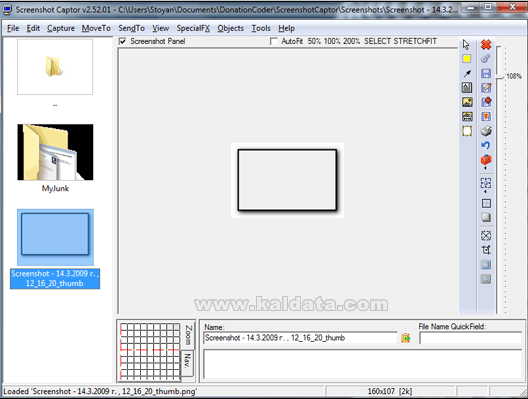Click the '160x107 [2k]' status bar text
This screenshot has width=528, height=399.
390,391
